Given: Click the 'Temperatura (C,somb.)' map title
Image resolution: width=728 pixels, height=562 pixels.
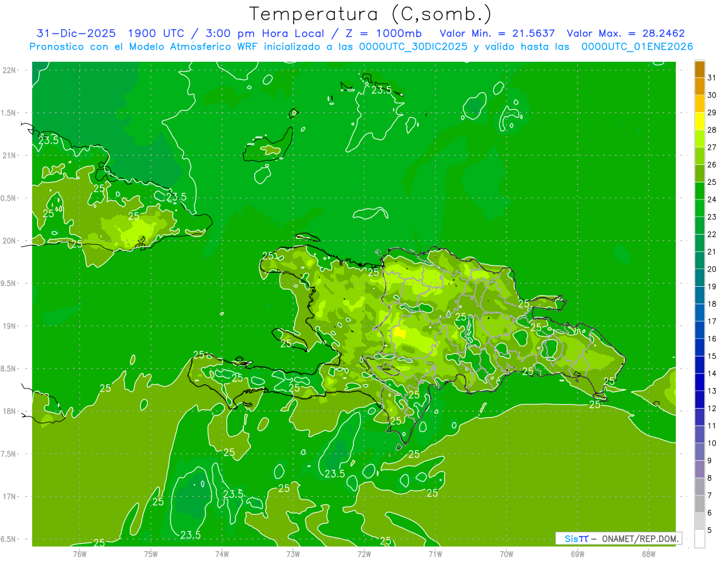Looking at the screenshot, I should point(371,14).
